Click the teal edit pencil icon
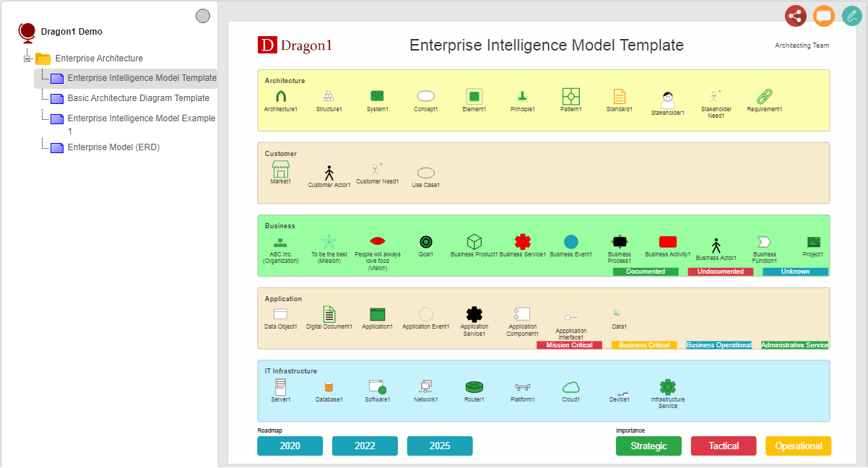 tap(852, 16)
